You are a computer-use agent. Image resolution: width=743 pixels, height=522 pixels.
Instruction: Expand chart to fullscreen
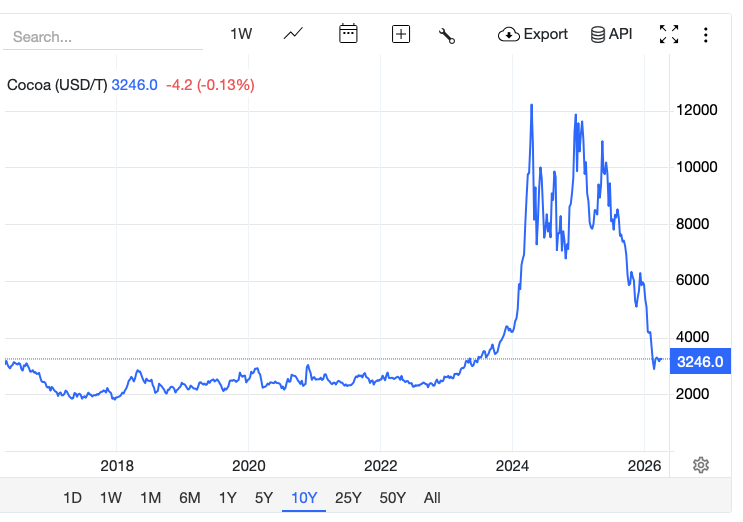click(669, 34)
